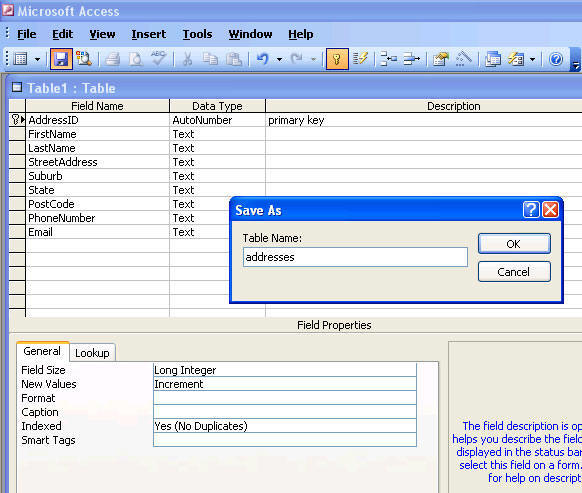This screenshot has height=493, width=582.
Task: Click the Paste toolbar icon
Action: (234, 59)
